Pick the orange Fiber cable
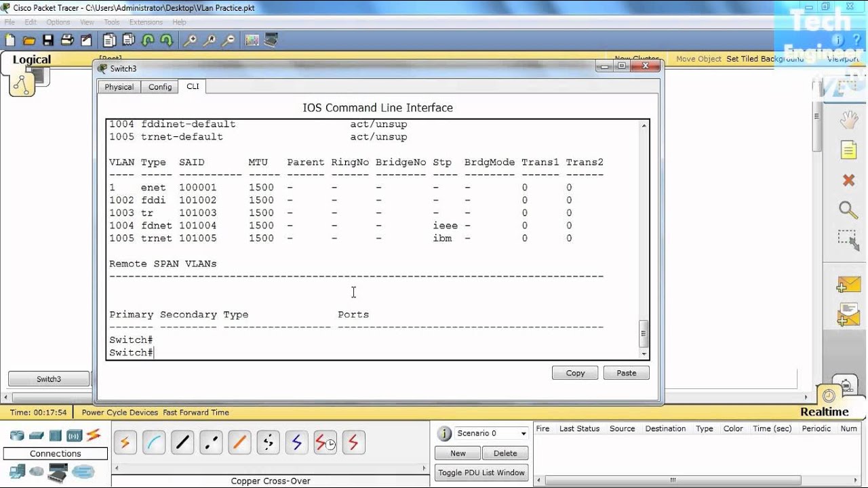Viewport: 868px width, 488px height. [239, 443]
